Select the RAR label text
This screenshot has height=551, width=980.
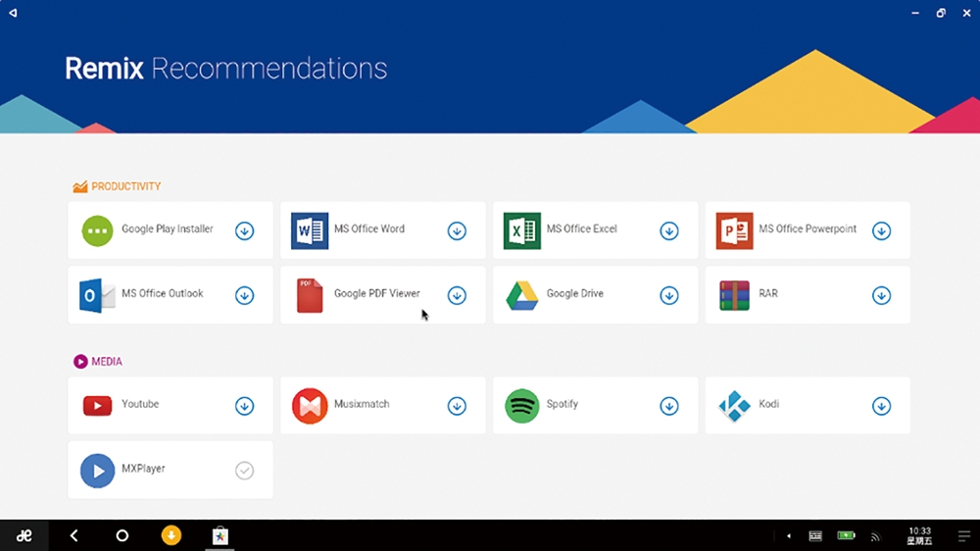pyautogui.click(x=768, y=293)
